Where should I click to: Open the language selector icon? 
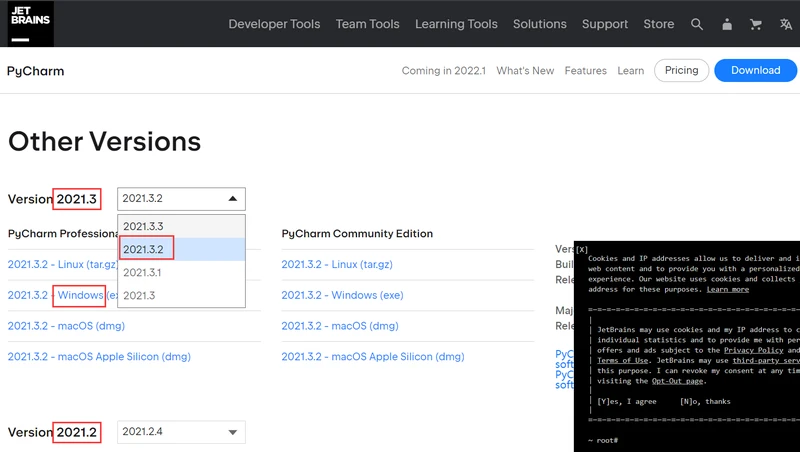[785, 24]
